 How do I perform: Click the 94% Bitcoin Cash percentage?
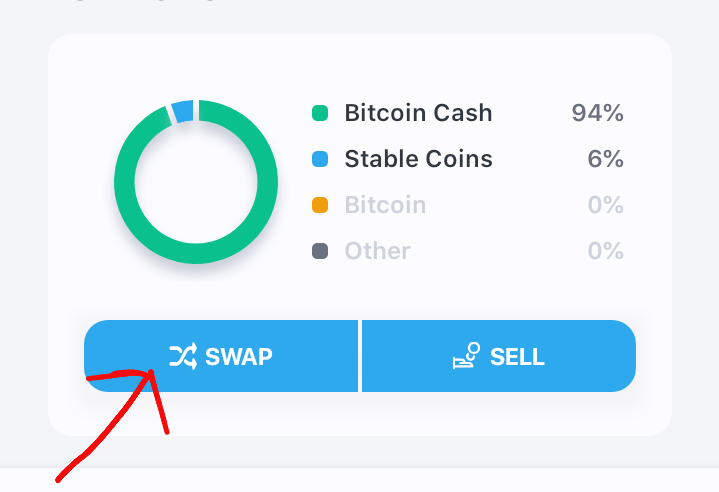(x=597, y=113)
